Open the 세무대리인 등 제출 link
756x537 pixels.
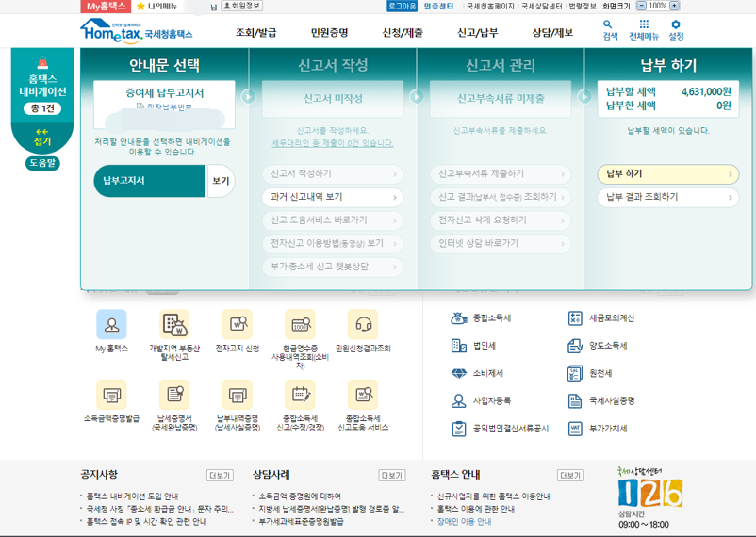point(333,143)
